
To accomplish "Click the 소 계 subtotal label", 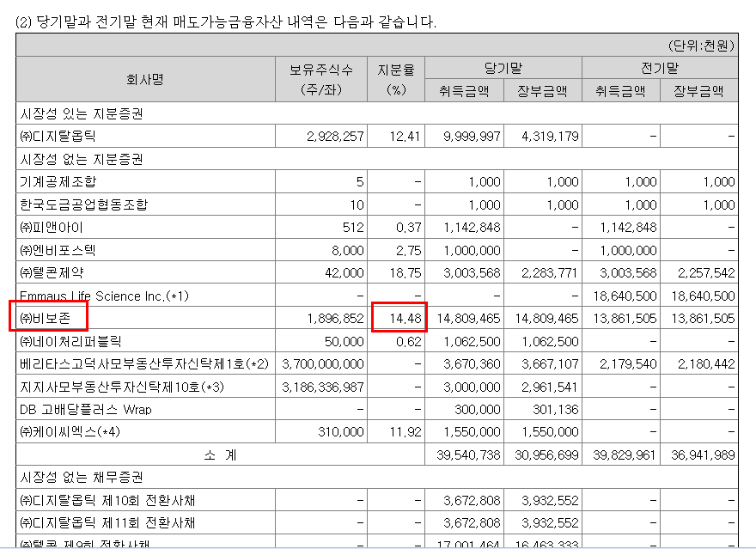I will 220,454.
